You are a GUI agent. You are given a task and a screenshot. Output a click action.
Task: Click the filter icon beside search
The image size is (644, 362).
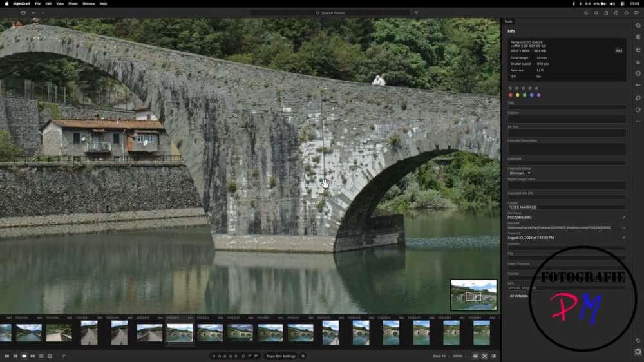pyautogui.click(x=416, y=13)
